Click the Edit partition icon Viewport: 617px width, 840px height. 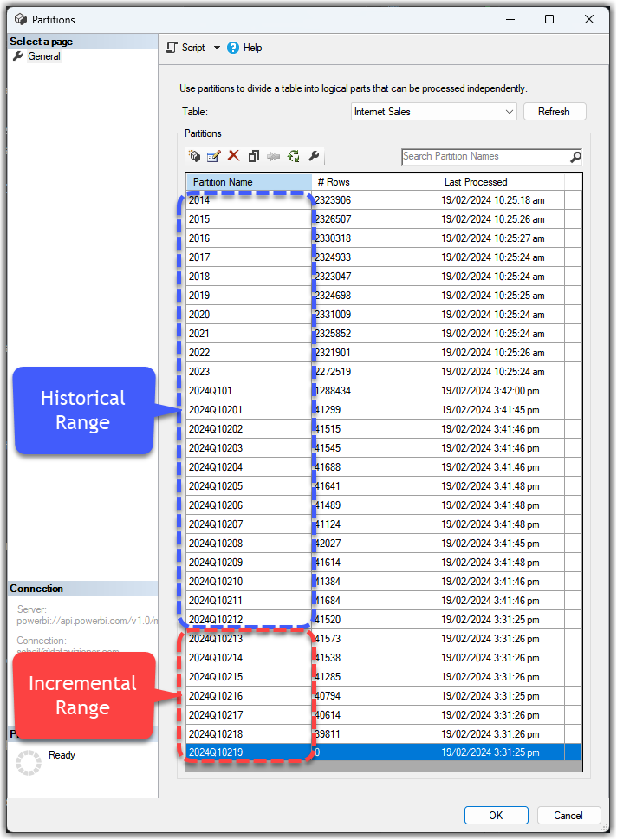213,156
